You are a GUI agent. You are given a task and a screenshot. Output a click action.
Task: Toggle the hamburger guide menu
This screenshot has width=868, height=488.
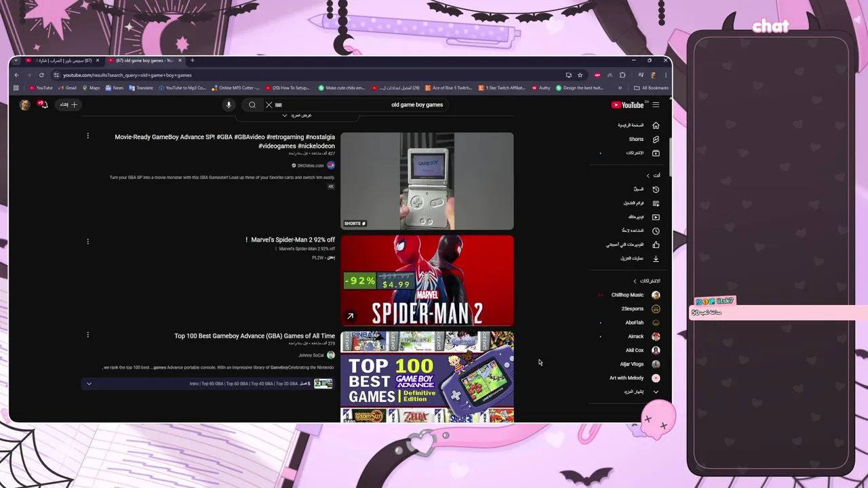pyautogui.click(x=656, y=105)
